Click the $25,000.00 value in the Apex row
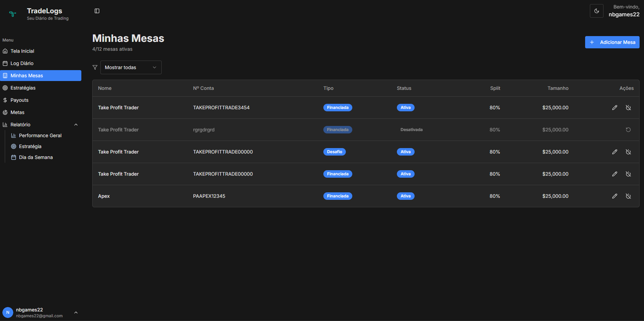The image size is (644, 321). pyautogui.click(x=556, y=196)
